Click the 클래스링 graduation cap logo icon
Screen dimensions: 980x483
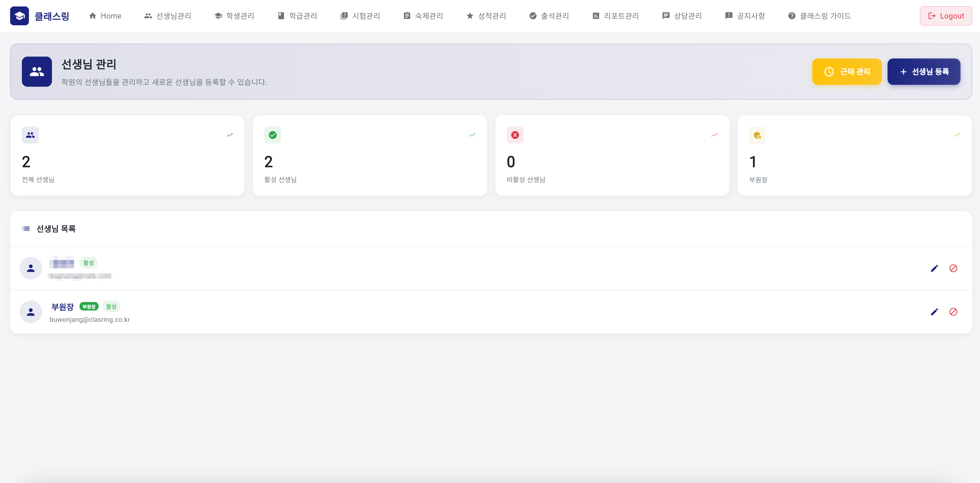(x=19, y=16)
